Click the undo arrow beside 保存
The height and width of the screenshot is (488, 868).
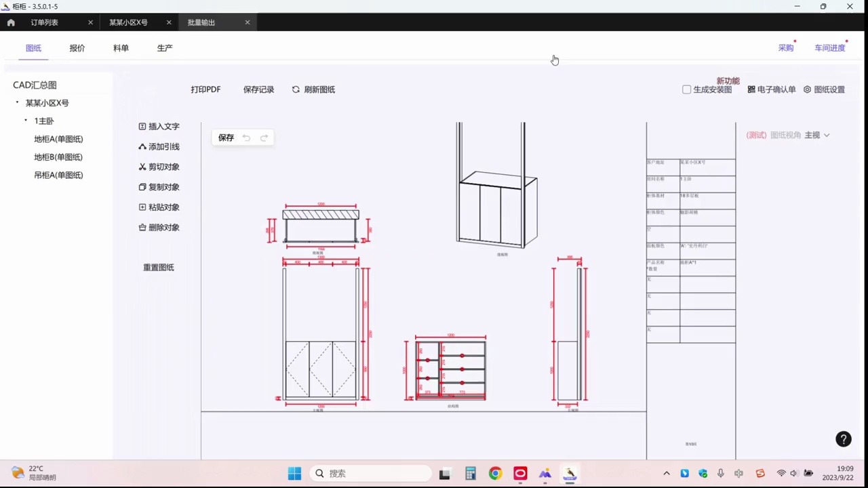tap(246, 138)
